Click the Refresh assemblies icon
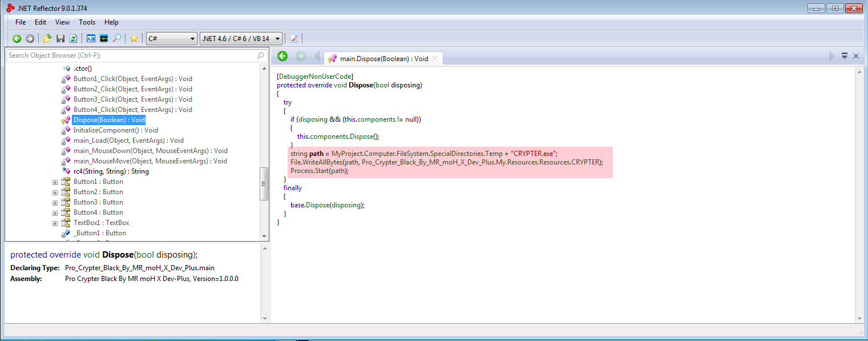Image resolution: width=868 pixels, height=341 pixels. 73,38
